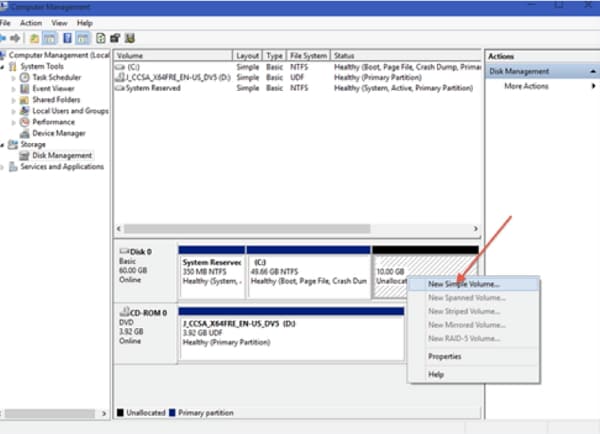Choose New Simple Volume from context menu
The width and height of the screenshot is (600, 434).
coord(474,284)
